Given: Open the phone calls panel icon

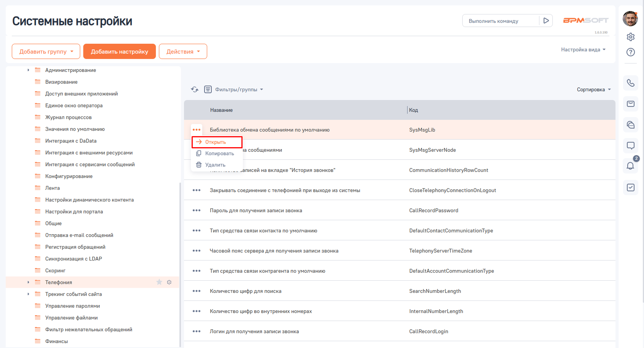Looking at the screenshot, I should click(631, 83).
